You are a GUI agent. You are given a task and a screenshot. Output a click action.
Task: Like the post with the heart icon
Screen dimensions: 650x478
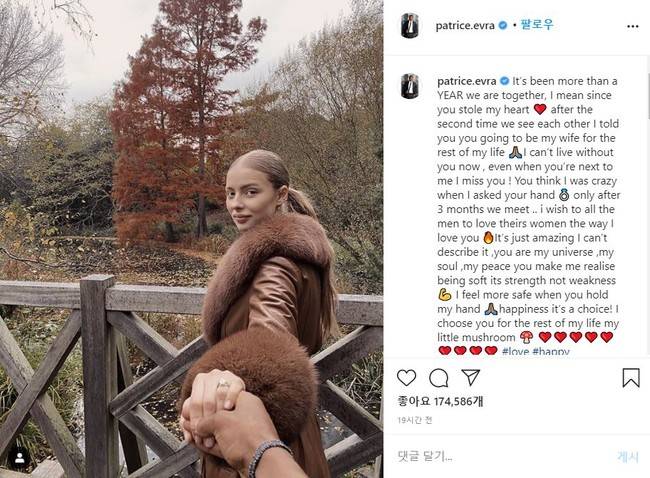406,378
